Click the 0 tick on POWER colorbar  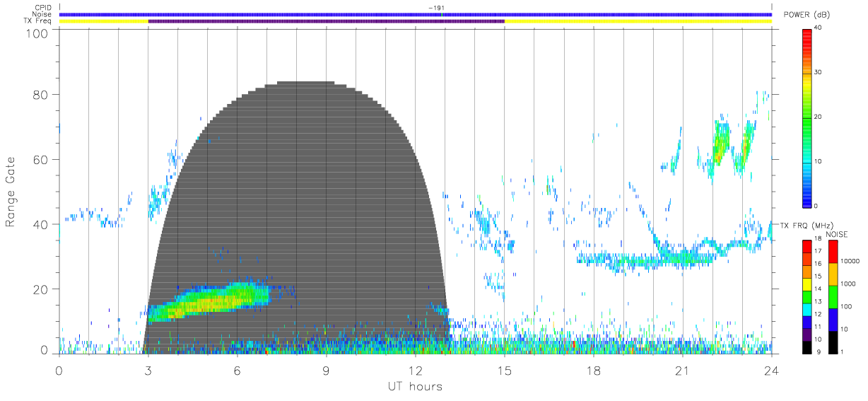point(816,206)
